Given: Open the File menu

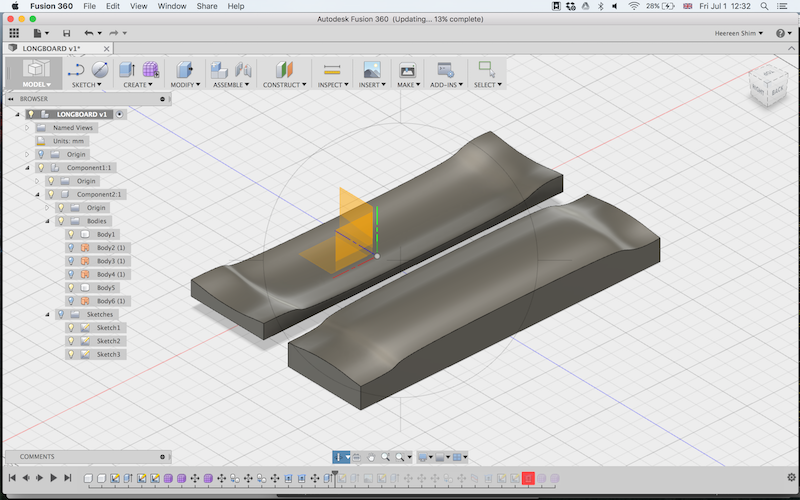Looking at the screenshot, I should (89, 6).
